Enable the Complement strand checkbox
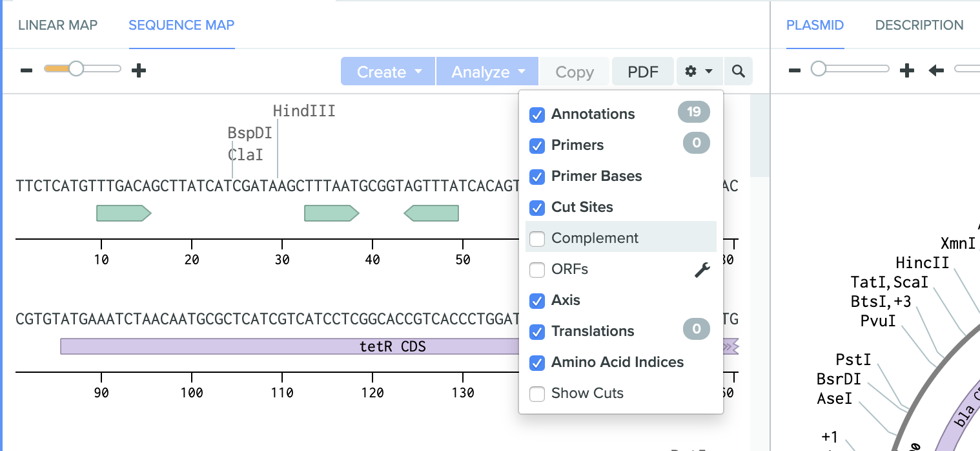The height and width of the screenshot is (451, 980). [x=537, y=238]
